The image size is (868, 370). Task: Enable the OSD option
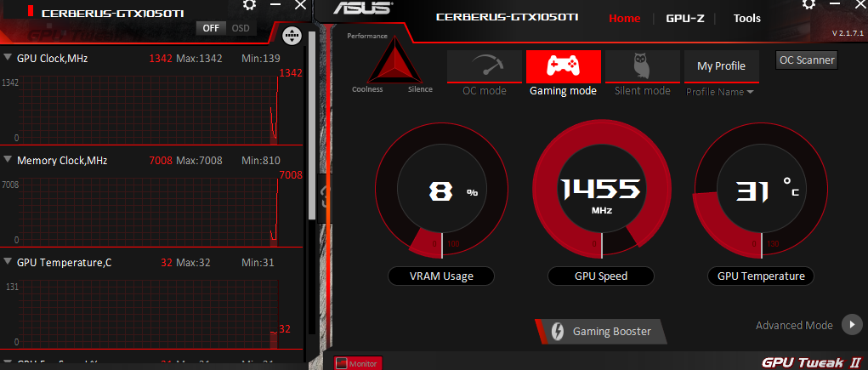click(241, 28)
